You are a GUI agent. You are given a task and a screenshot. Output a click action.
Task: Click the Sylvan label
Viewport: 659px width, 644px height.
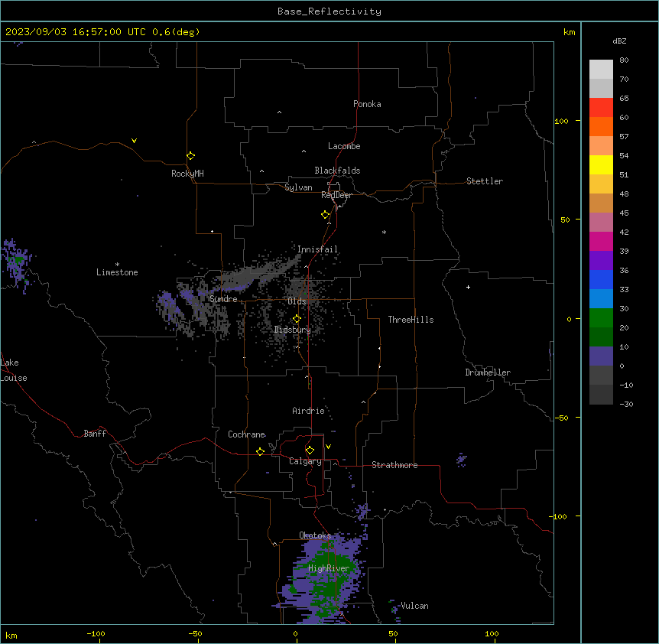coord(298,187)
